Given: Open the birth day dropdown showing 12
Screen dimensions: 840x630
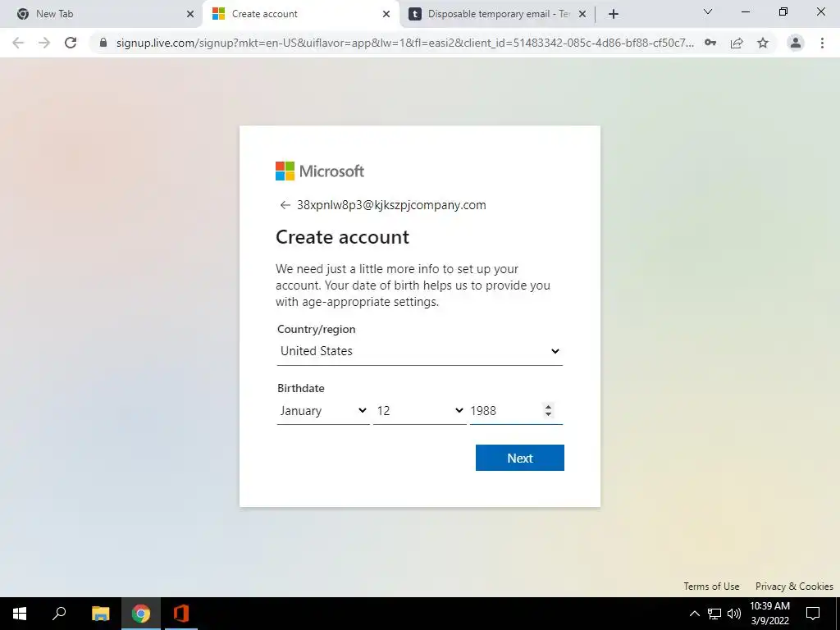Looking at the screenshot, I should (x=419, y=411).
